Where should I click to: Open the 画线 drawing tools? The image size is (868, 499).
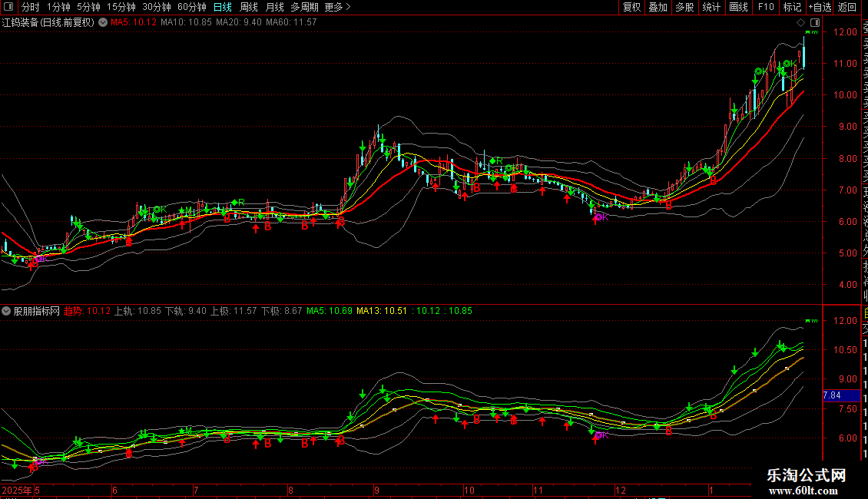pos(738,7)
